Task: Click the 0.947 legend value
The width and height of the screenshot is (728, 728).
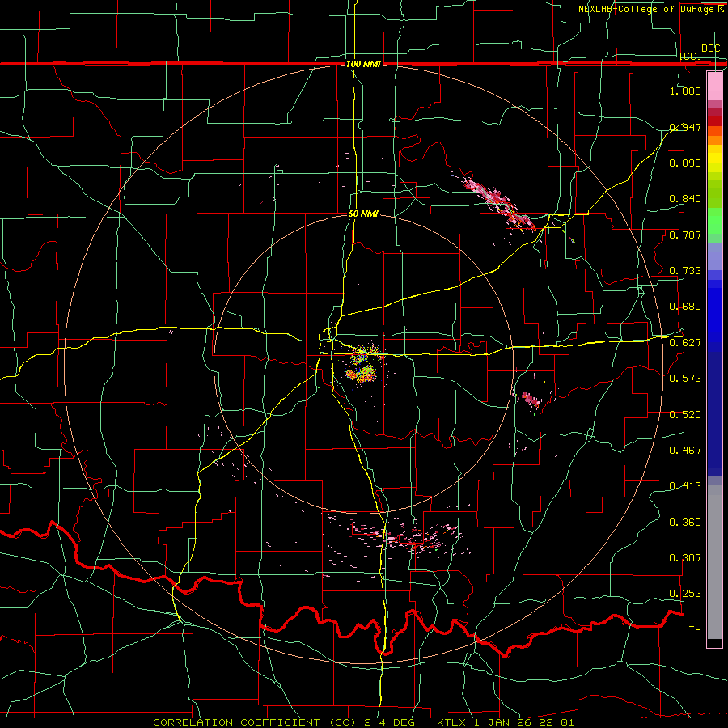Action: click(x=685, y=127)
